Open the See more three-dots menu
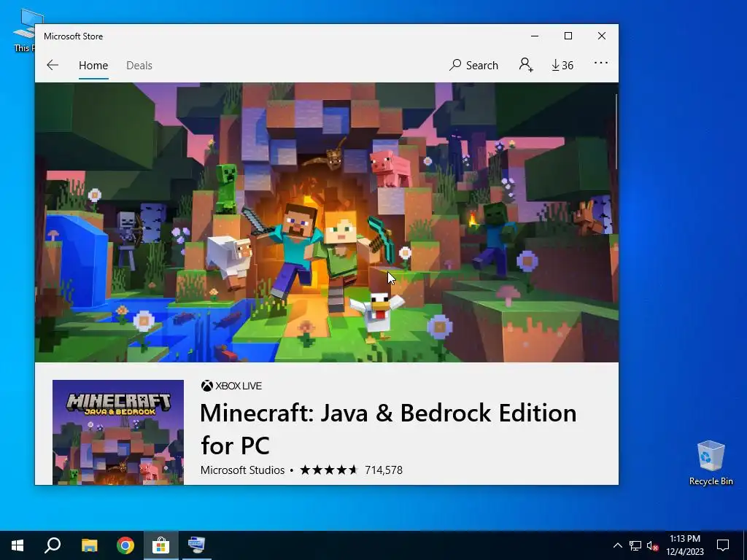Screen dimensions: 747x560 tap(601, 63)
